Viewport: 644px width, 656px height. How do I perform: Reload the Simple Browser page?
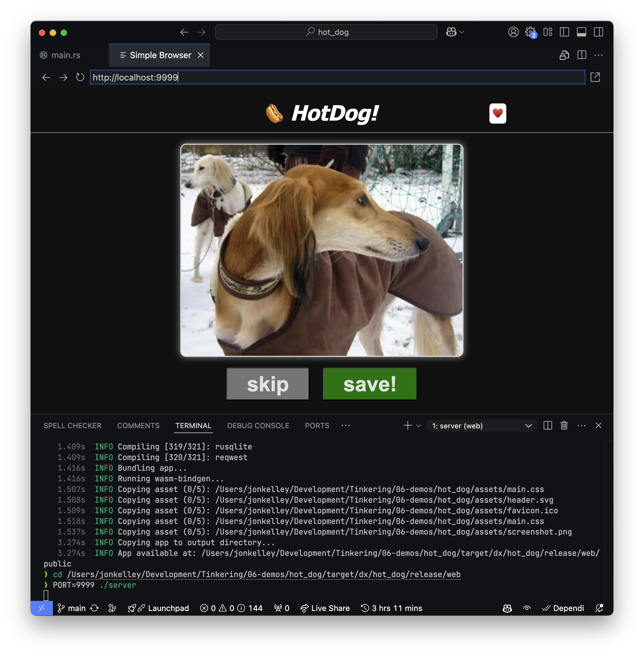[80, 77]
